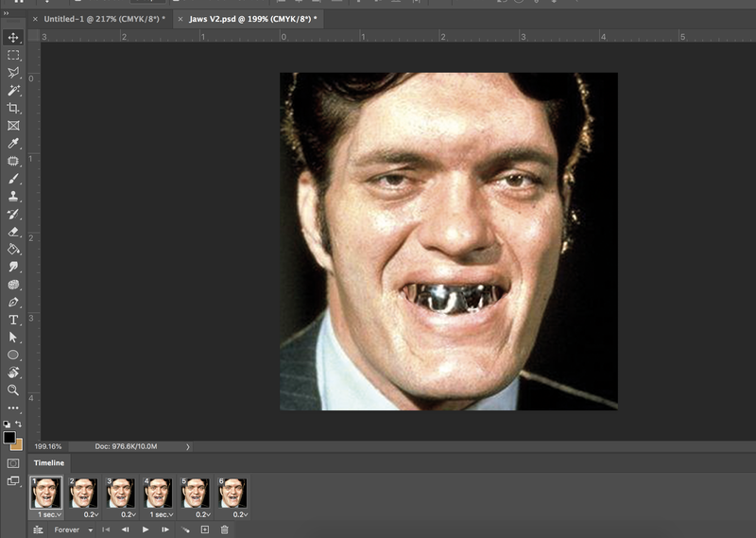Select the Zoom magnifier tool
The image size is (756, 538).
coord(13,390)
